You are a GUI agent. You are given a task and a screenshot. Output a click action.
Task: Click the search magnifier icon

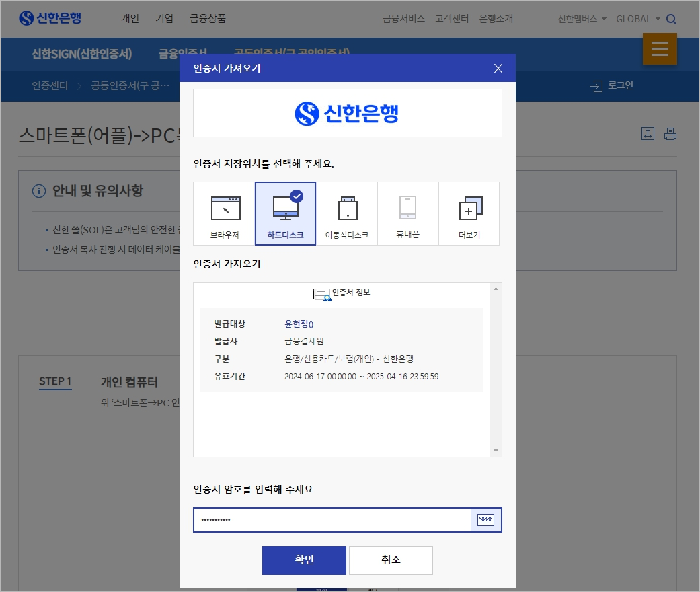click(x=671, y=20)
